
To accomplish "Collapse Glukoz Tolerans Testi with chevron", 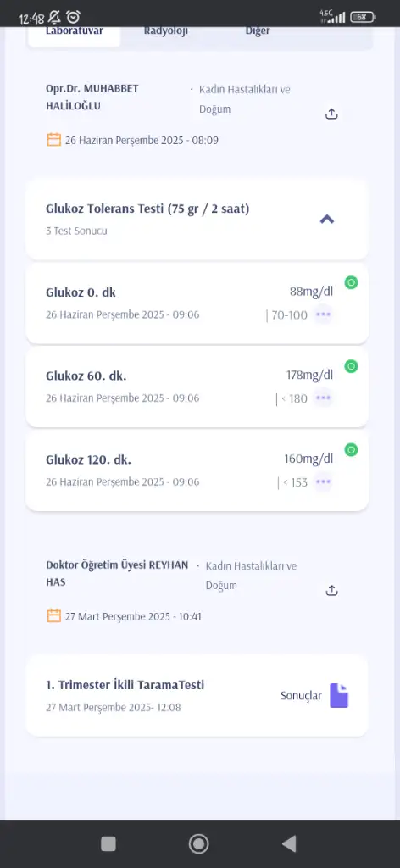I will click(x=327, y=220).
